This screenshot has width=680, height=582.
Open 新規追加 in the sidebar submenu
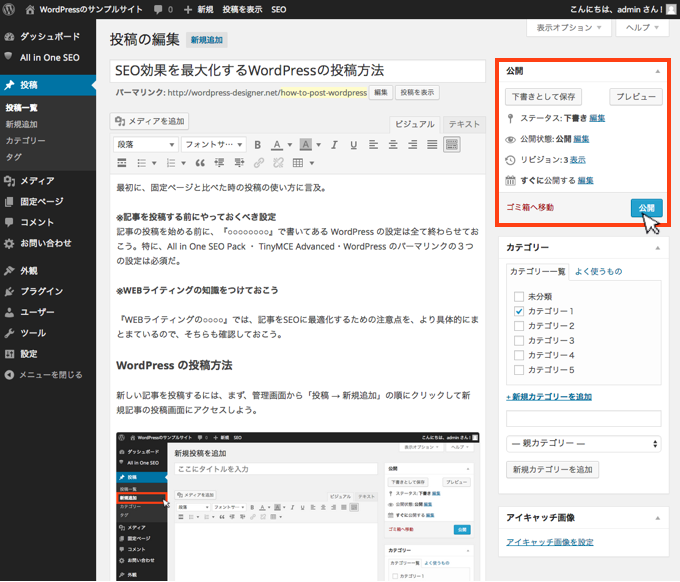point(22,124)
